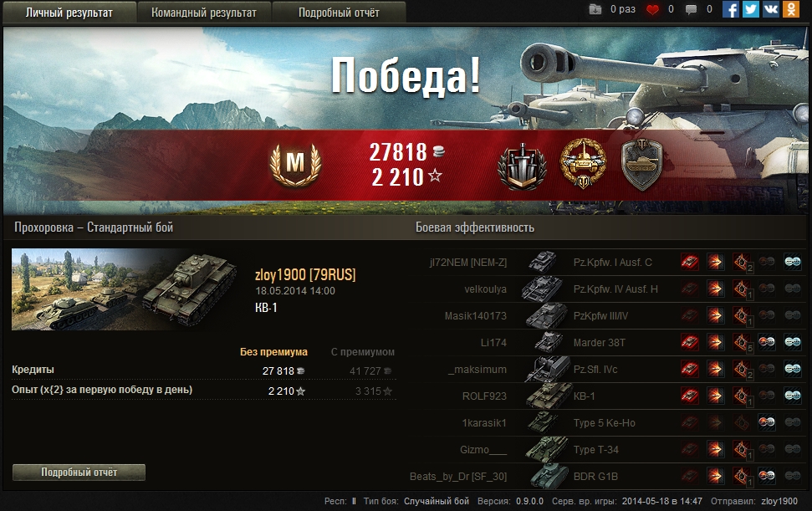Share via the VK icon

point(770,9)
